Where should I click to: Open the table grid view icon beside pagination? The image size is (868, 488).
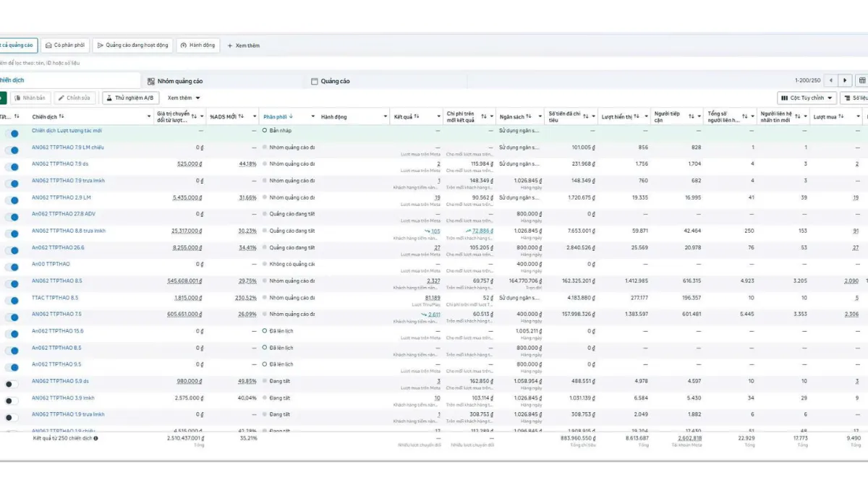pos(862,80)
